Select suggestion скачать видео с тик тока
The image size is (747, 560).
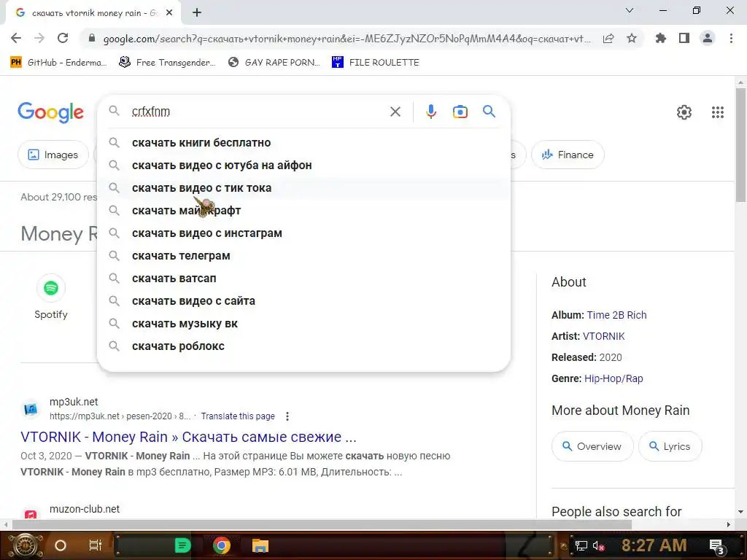point(303,188)
